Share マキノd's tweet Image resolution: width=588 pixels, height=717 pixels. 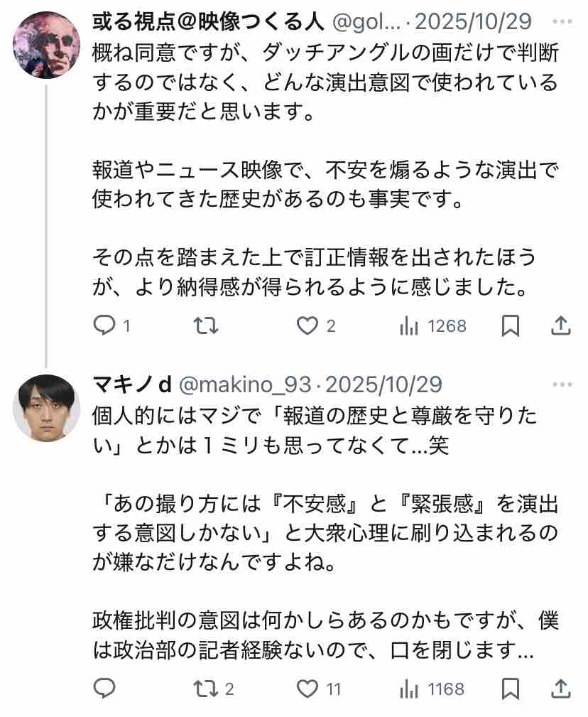561,688
